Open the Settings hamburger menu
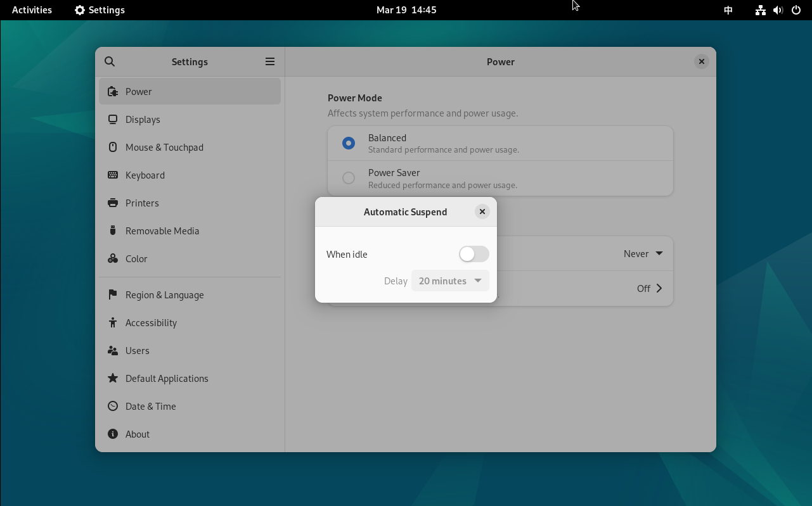The width and height of the screenshot is (812, 506). click(x=270, y=61)
